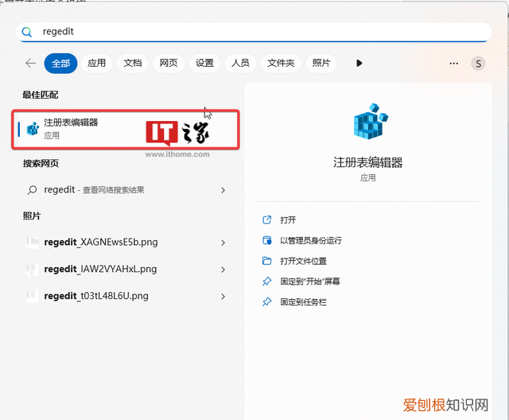Click thumbnail of regedit_IAW2VYAHxL.png

(x=32, y=270)
